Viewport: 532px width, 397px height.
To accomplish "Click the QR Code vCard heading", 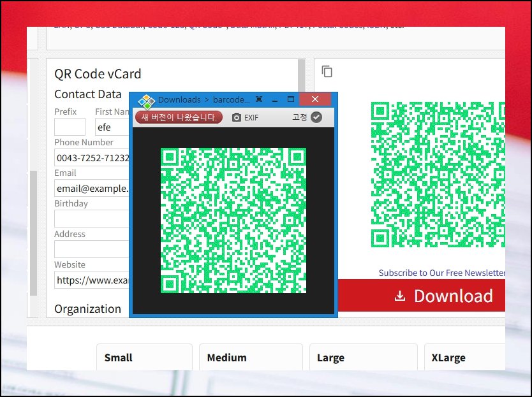I will click(x=98, y=74).
